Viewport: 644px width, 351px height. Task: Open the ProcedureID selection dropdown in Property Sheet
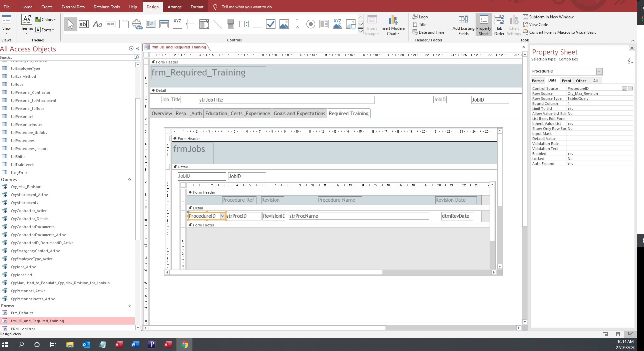point(599,71)
